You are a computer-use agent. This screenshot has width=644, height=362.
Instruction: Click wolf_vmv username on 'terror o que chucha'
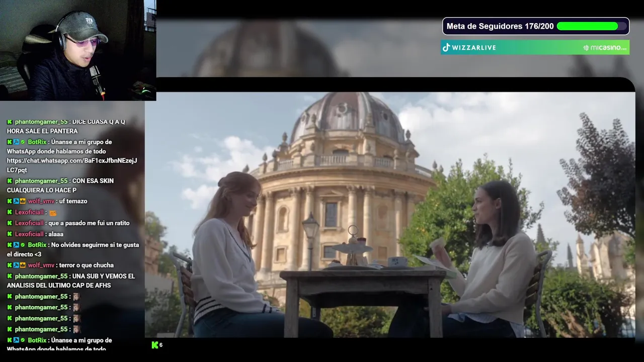click(41, 265)
